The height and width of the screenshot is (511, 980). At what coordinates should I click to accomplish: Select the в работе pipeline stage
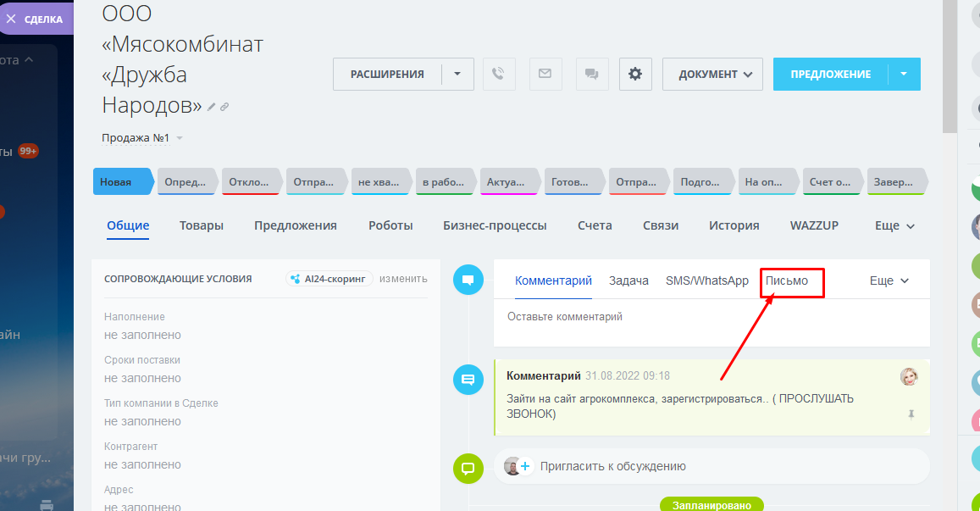[444, 181]
